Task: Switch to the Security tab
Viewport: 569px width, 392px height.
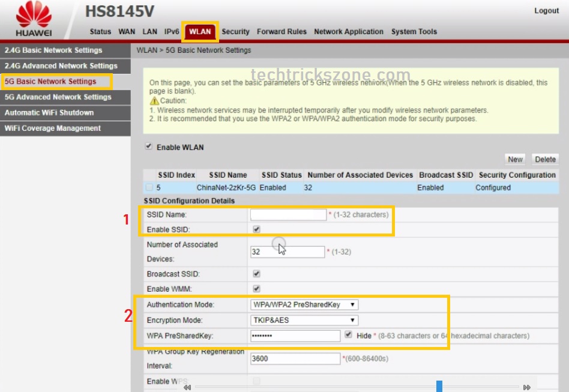Action: pos(235,32)
